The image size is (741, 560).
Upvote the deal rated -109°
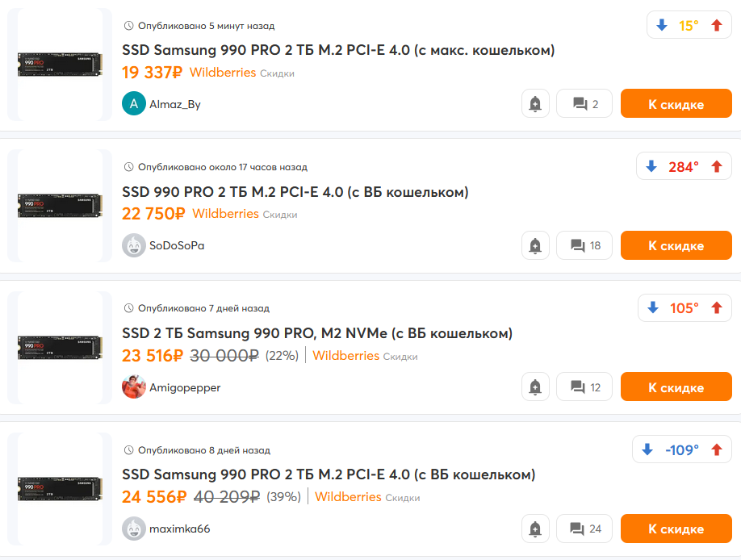tap(716, 449)
